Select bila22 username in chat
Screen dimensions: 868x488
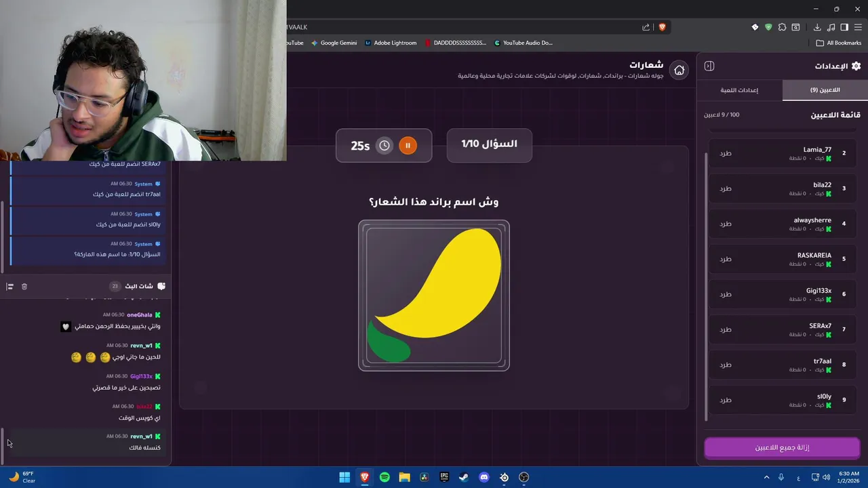[x=144, y=407]
